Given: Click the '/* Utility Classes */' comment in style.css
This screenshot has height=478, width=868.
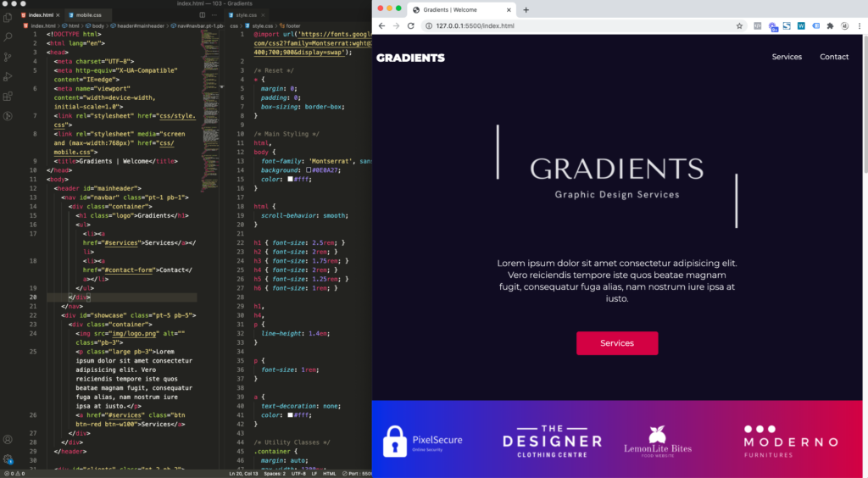Looking at the screenshot, I should [x=292, y=442].
